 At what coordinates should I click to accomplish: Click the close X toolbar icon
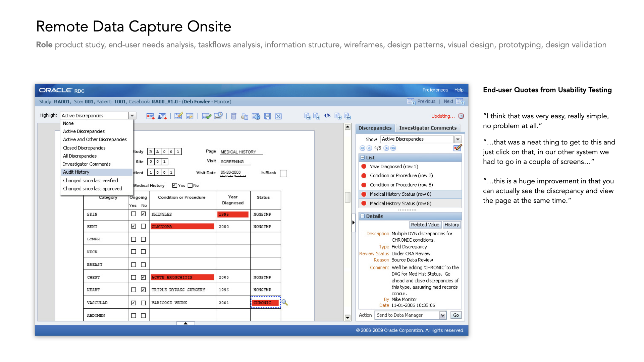pos(278,116)
